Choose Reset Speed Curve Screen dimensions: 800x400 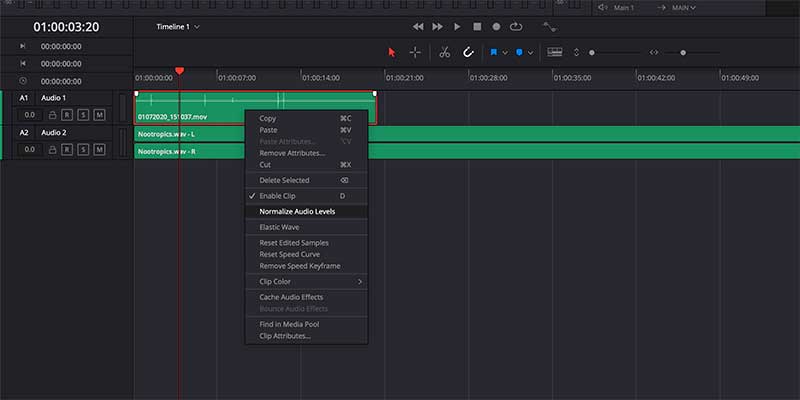[306, 254]
